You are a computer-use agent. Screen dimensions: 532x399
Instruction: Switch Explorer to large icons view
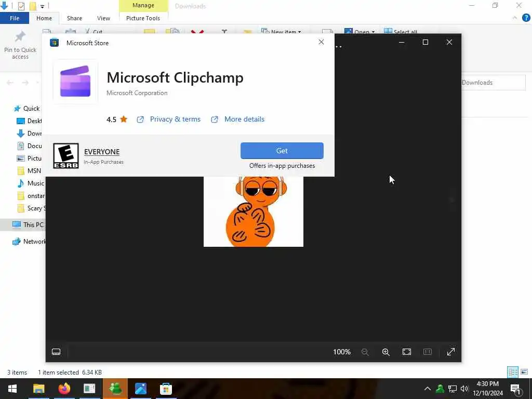(524, 372)
